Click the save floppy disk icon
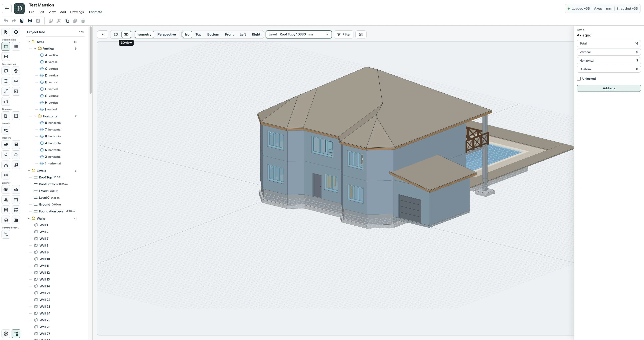 pos(30,21)
